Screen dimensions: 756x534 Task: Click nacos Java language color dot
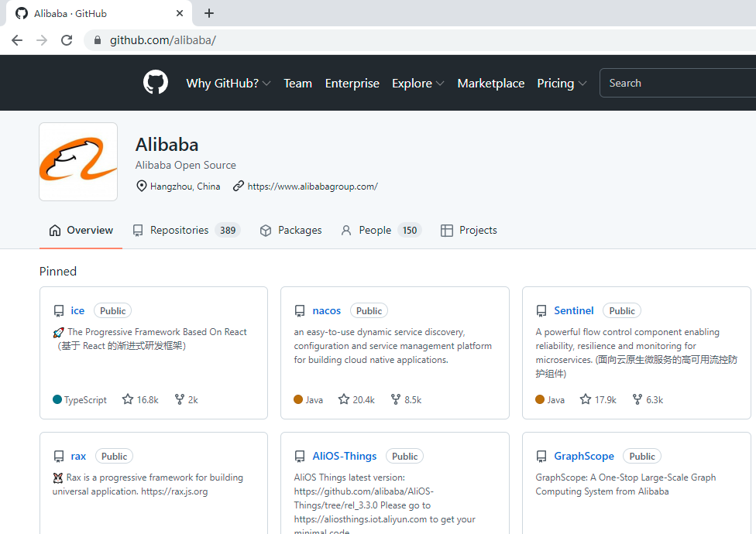(298, 399)
